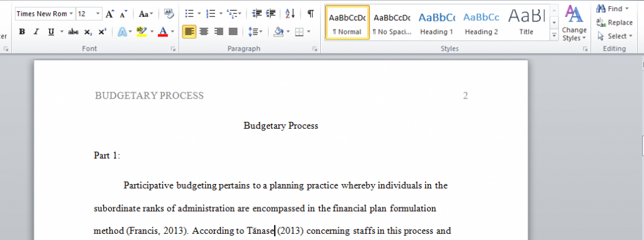The image size is (644, 240).
Task: Toggle Subscript formatting
Action: pos(88,31)
